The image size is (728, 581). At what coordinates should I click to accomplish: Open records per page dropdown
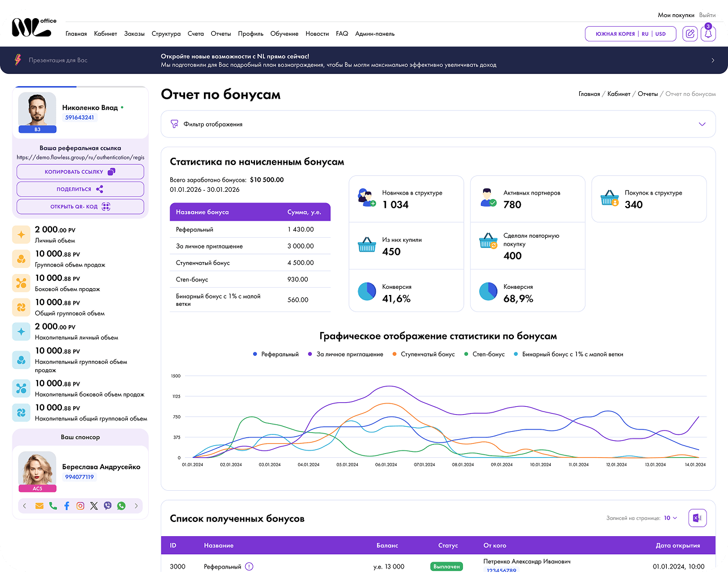671,518
